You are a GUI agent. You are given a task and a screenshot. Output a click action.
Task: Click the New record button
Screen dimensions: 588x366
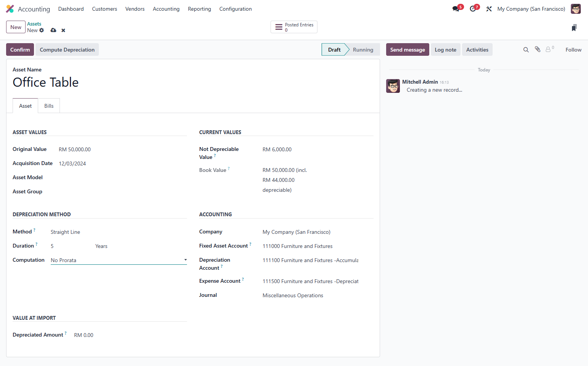click(16, 27)
